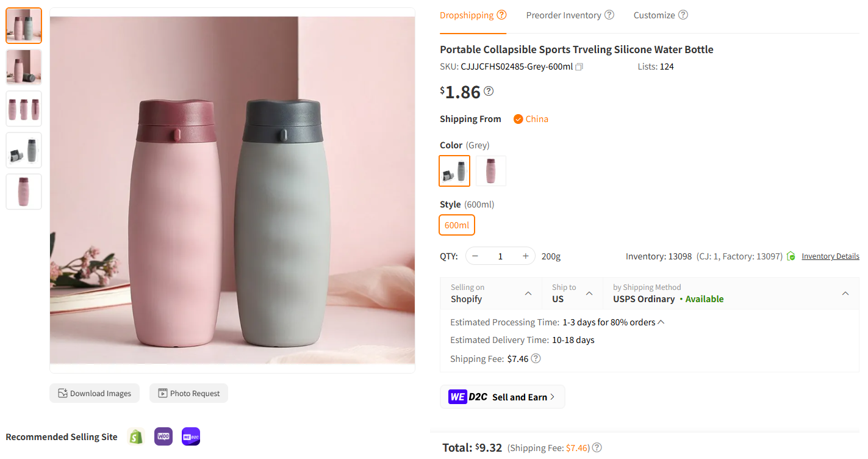
Task: Click the last pink bottle thumbnail
Action: coord(23,191)
